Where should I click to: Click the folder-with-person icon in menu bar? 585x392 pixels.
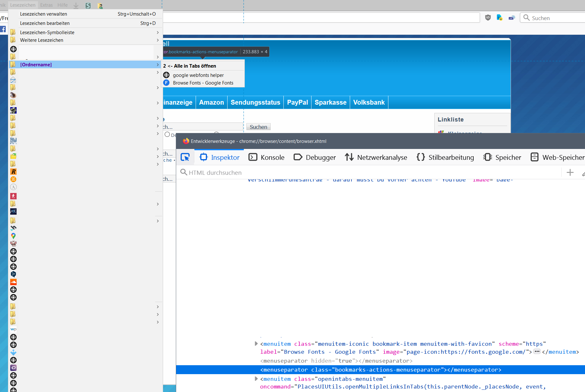[x=100, y=6]
